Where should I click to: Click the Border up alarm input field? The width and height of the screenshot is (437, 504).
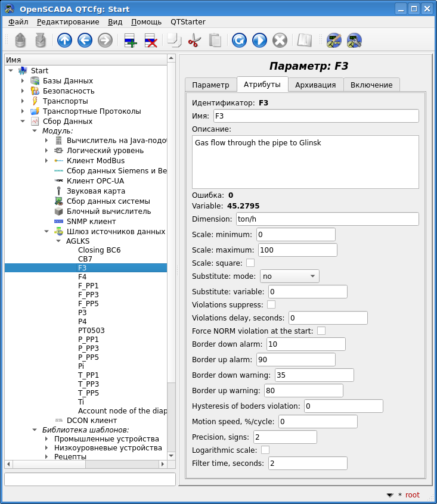click(x=296, y=360)
